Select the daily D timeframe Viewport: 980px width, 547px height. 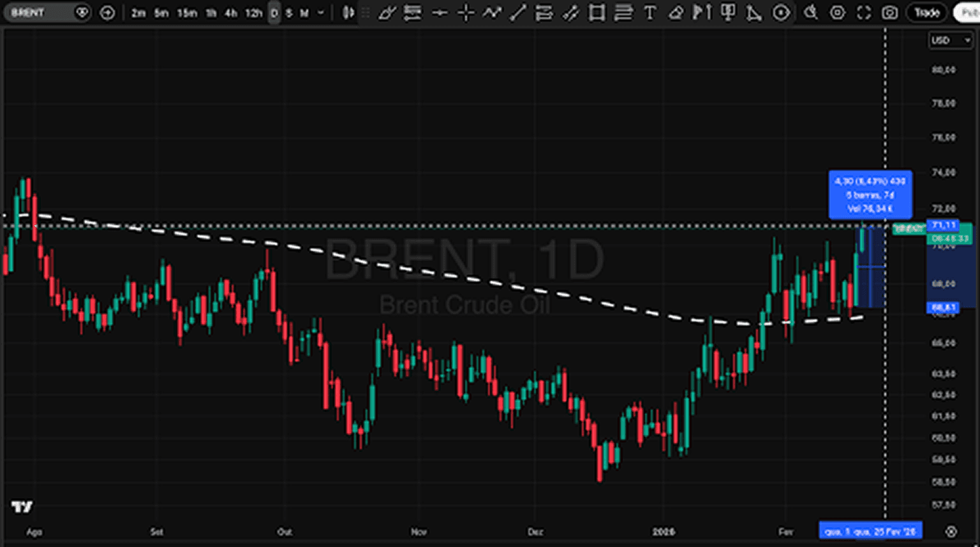pyautogui.click(x=274, y=13)
